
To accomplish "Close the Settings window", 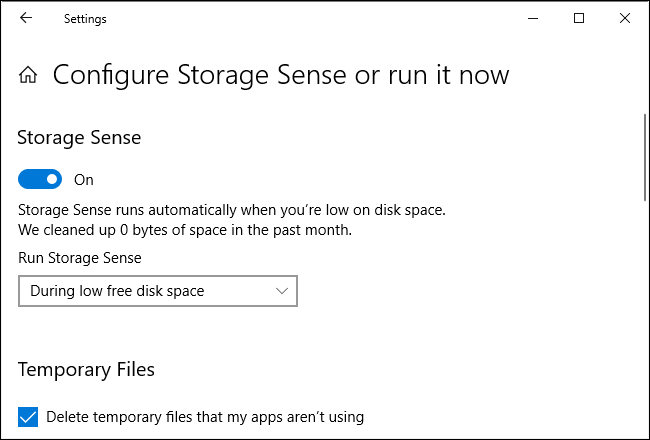I will coord(624,18).
